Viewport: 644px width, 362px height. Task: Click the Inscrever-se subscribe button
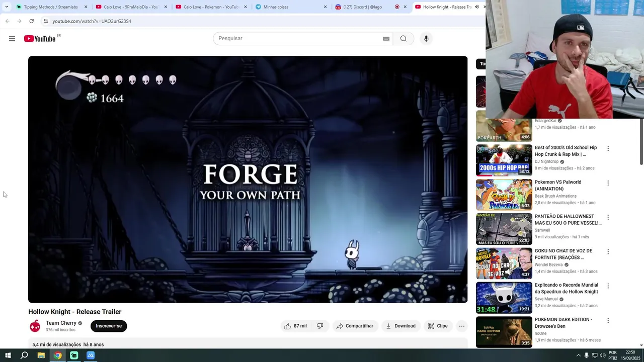(x=109, y=326)
